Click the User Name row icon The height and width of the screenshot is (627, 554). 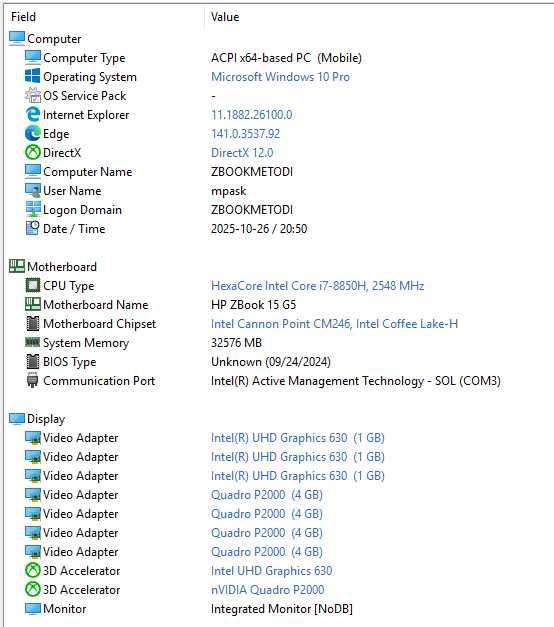click(33, 190)
